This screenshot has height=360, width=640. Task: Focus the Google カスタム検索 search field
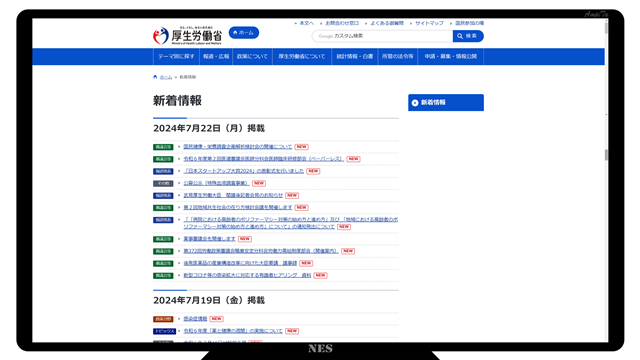[x=382, y=36]
